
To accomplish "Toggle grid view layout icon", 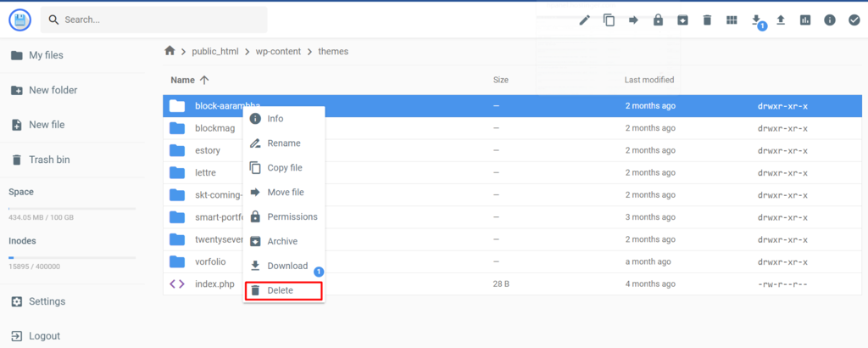I will point(732,20).
